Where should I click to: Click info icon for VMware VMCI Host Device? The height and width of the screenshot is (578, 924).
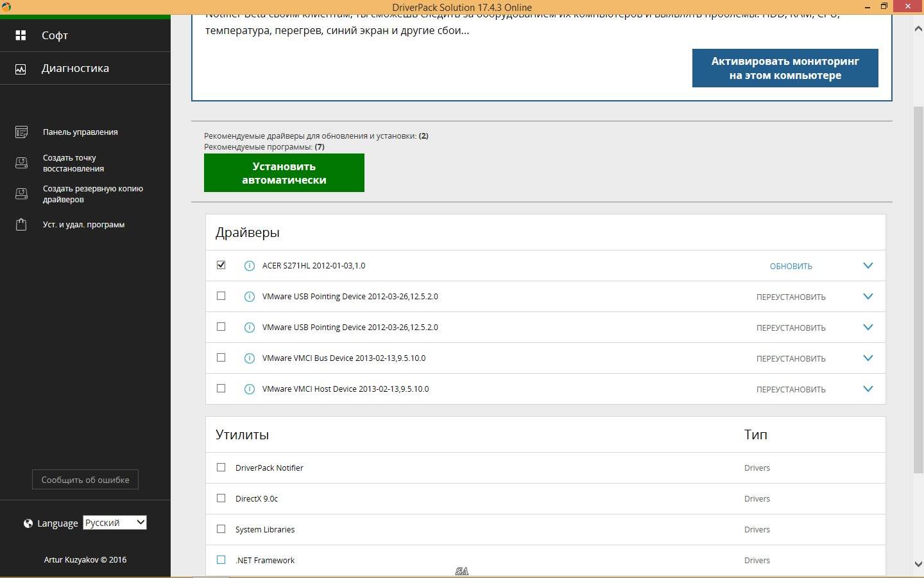click(x=250, y=389)
